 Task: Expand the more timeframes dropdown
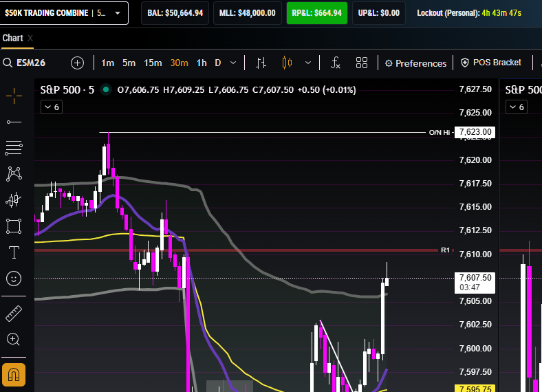[233, 63]
